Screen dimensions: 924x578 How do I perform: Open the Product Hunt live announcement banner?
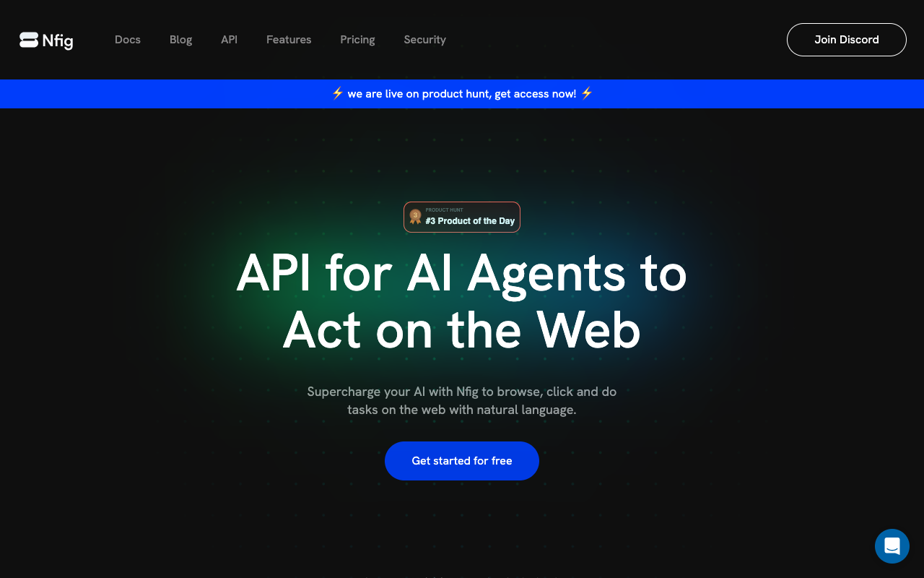462,94
